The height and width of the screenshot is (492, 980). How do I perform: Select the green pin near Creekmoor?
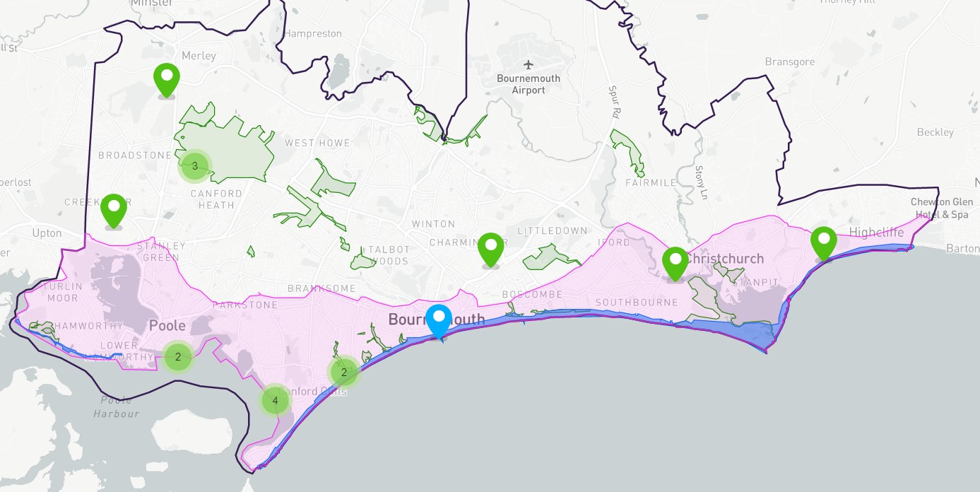(x=114, y=211)
